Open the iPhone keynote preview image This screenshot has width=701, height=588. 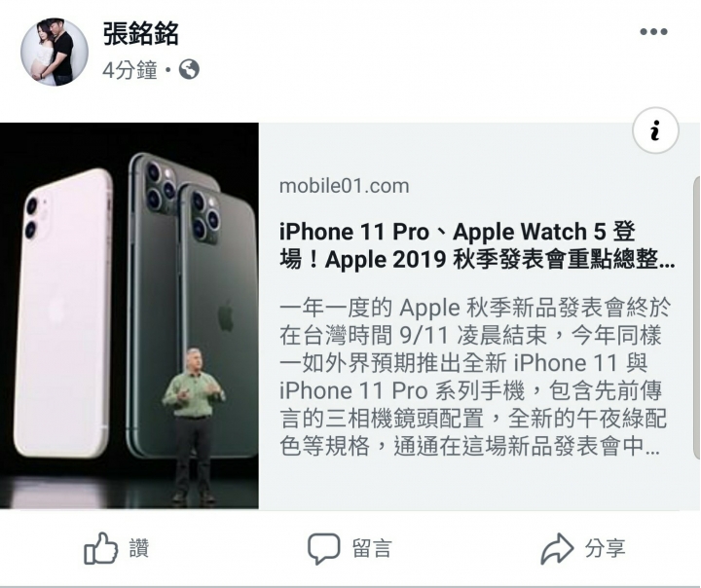(x=129, y=315)
